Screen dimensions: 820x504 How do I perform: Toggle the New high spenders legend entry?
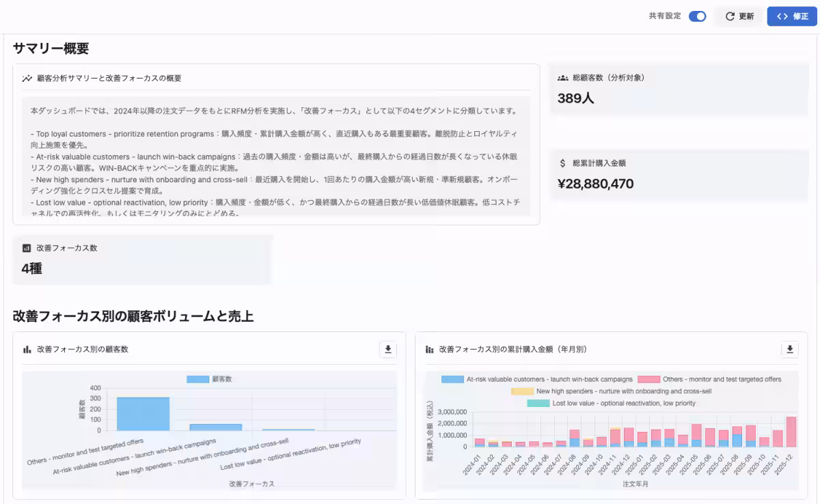point(612,391)
